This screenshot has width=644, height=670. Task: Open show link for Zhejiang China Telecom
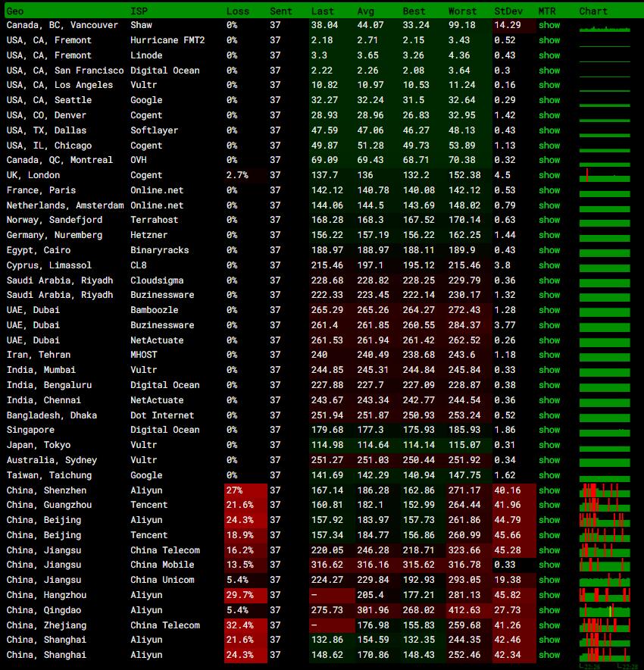[549, 625]
